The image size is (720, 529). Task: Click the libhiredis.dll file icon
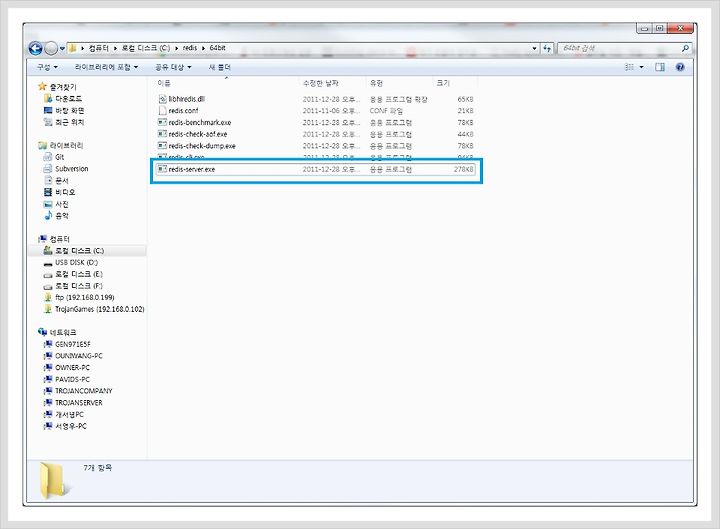coord(162,99)
